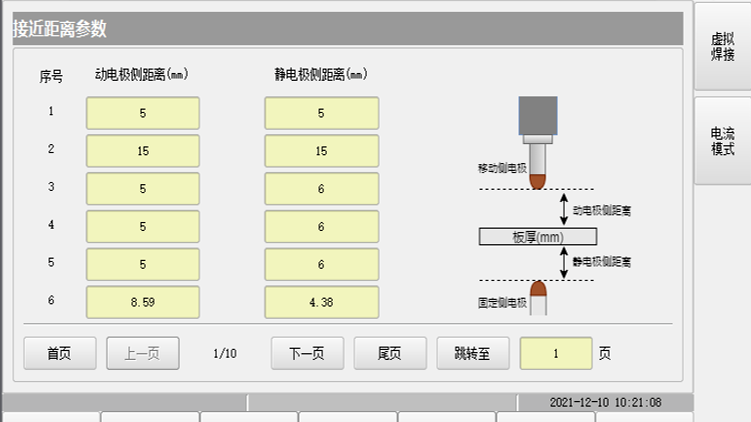
Task: Edit row 5 动电极侧距离 field
Action: click(143, 264)
